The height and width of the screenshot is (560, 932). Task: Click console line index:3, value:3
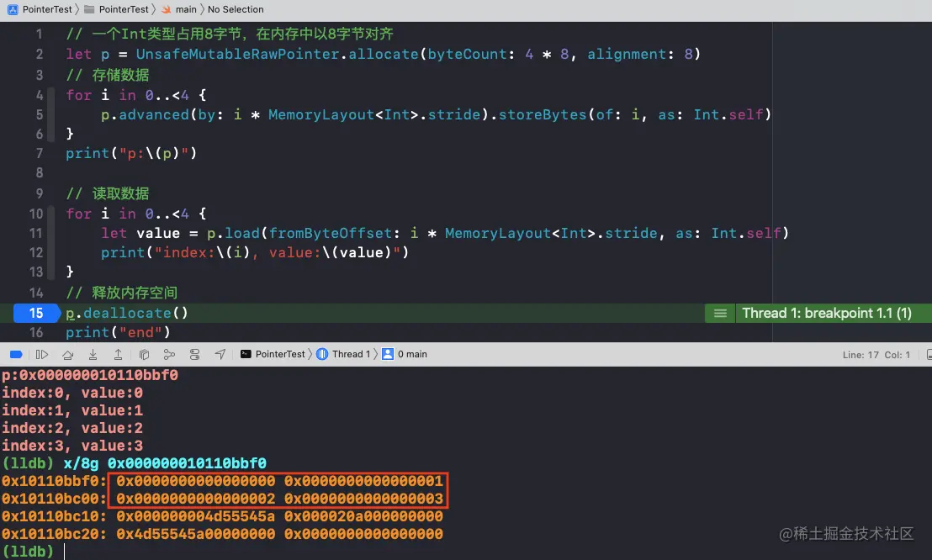(x=72, y=446)
